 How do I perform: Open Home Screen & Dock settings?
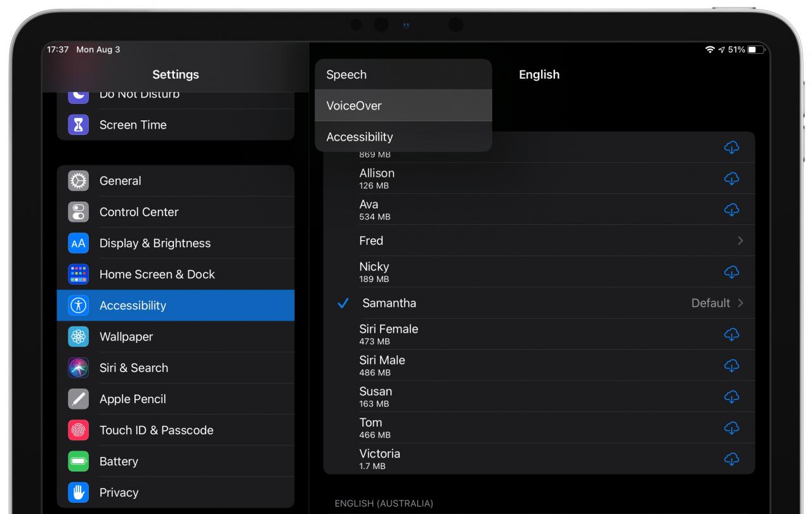tap(176, 274)
